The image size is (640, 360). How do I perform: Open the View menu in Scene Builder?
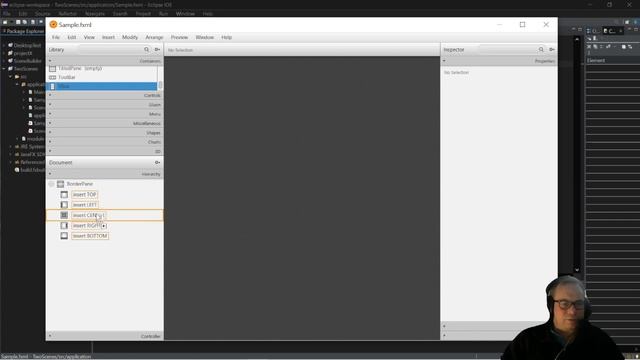89,37
